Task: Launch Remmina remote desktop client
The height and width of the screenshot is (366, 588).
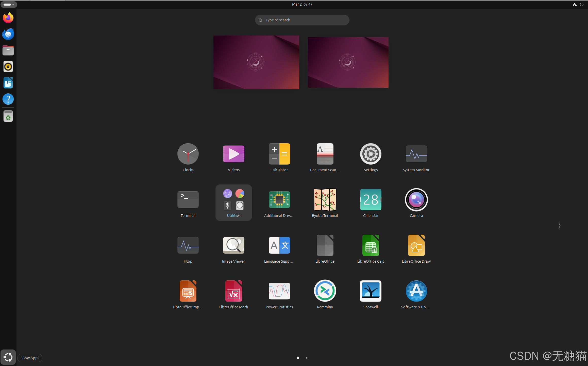Action: pyautogui.click(x=325, y=291)
